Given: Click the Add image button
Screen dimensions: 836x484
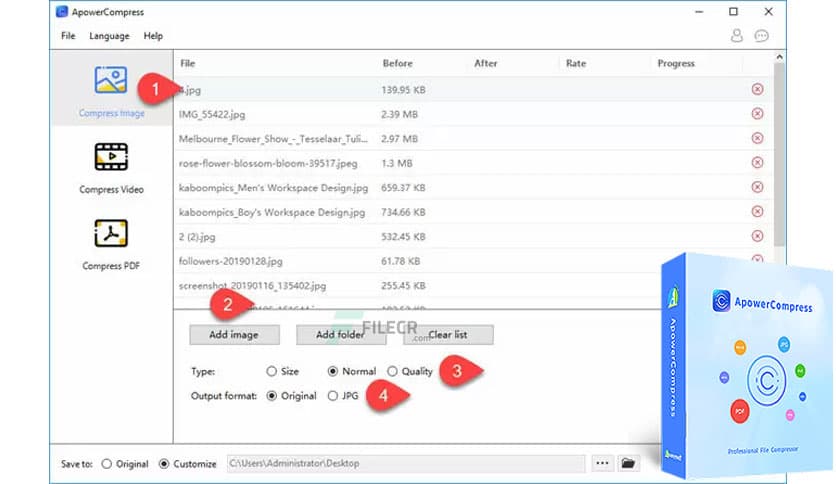Looking at the screenshot, I should (x=234, y=335).
